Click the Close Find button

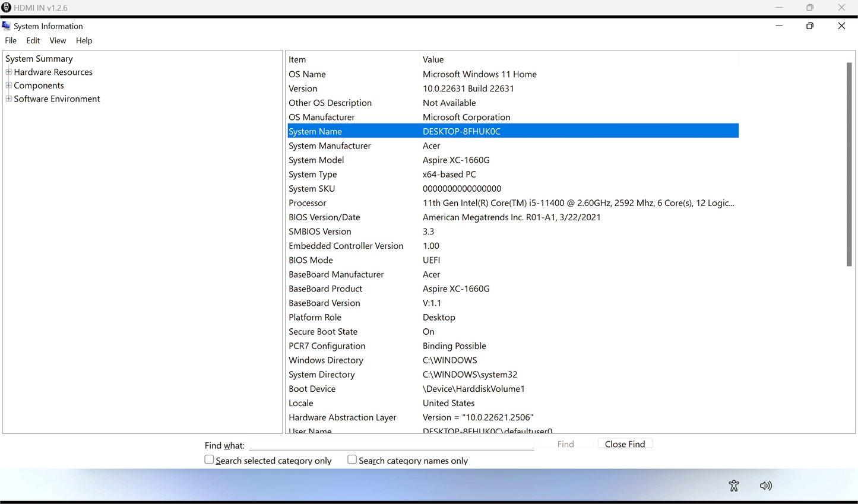point(625,444)
